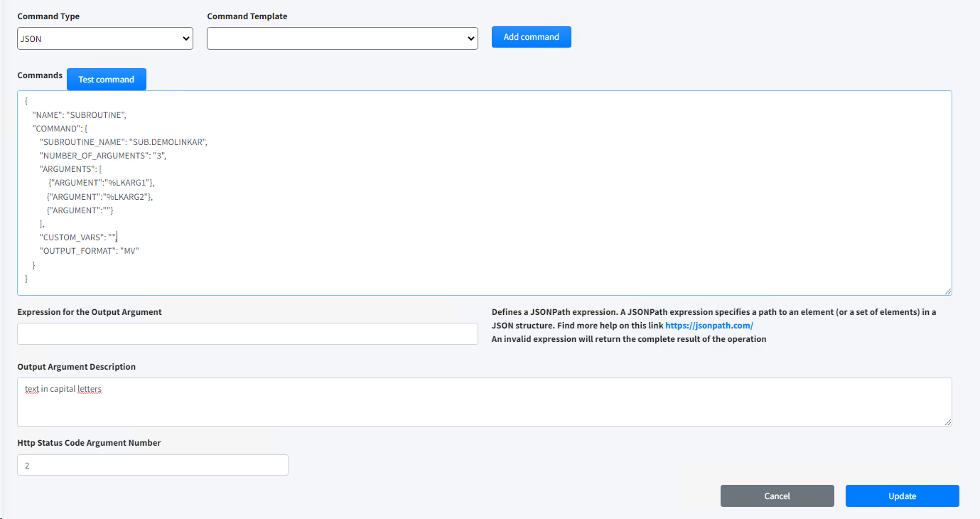This screenshot has height=519, width=980.
Task: Click the Output Argument Description resize handle
Action: [x=947, y=422]
